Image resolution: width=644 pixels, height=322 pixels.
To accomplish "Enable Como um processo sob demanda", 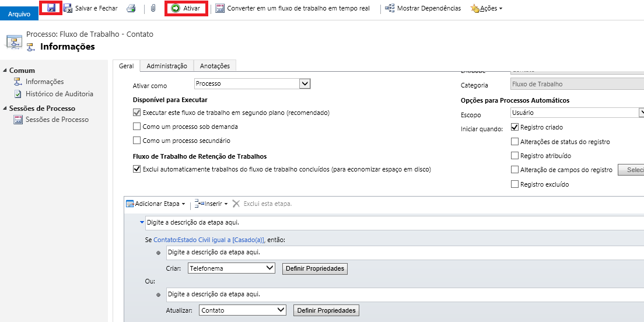I will (x=137, y=127).
